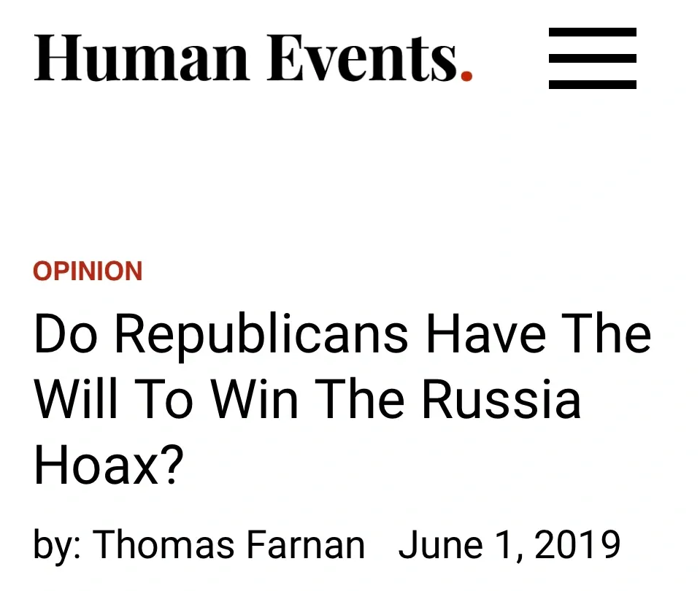
Task: Expand the site menu with three bars
Action: (x=592, y=58)
